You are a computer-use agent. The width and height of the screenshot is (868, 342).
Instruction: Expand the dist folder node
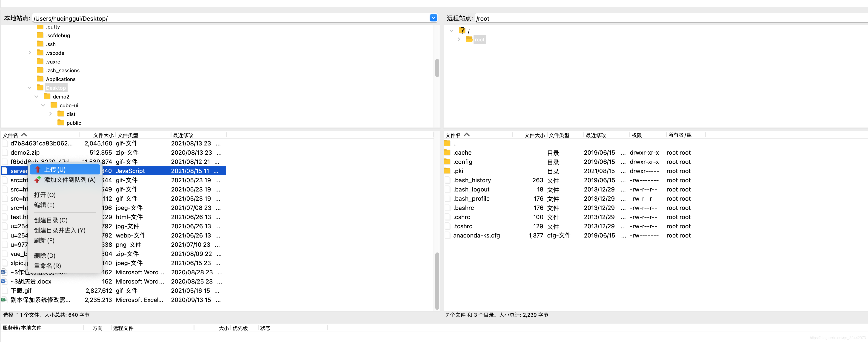click(51, 114)
